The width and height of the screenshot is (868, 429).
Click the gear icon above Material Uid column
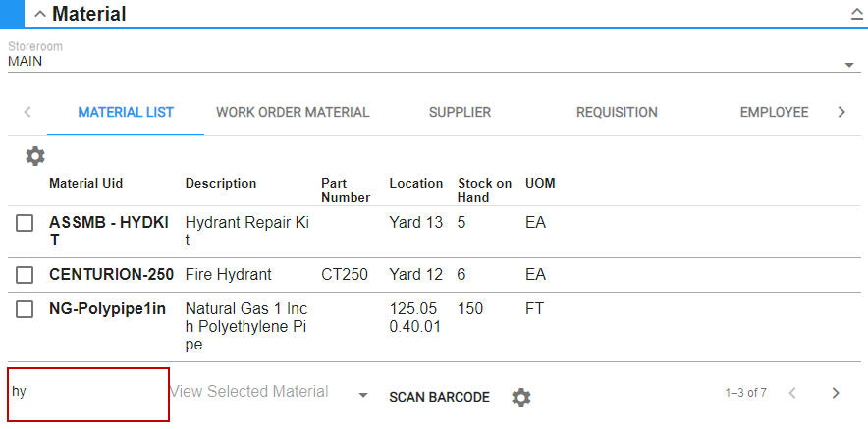pos(35,156)
